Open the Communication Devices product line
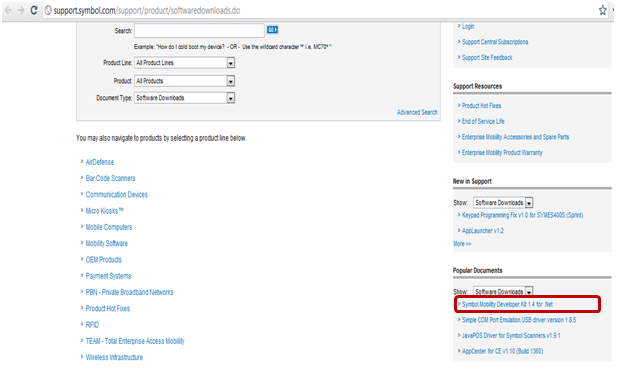This screenshot has height=369, width=617. pyautogui.click(x=116, y=195)
